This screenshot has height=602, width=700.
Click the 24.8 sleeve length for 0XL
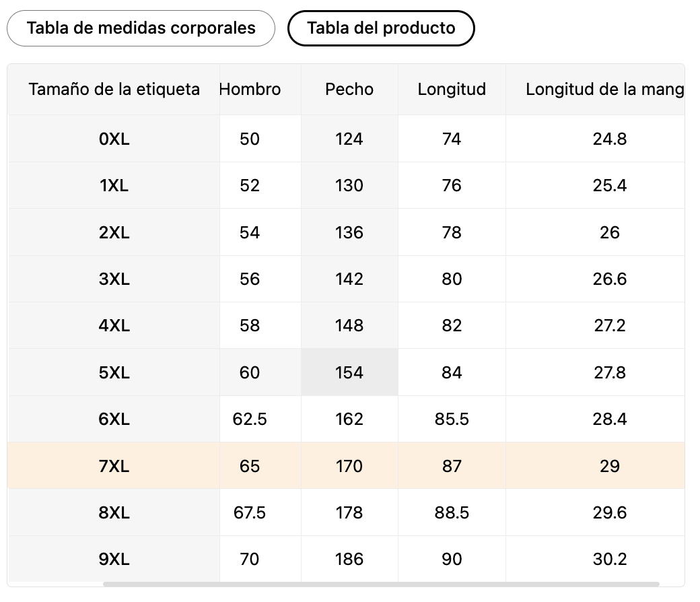(x=610, y=139)
